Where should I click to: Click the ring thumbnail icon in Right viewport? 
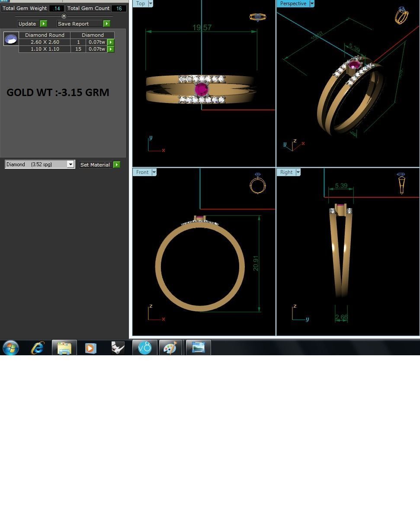tap(401, 183)
